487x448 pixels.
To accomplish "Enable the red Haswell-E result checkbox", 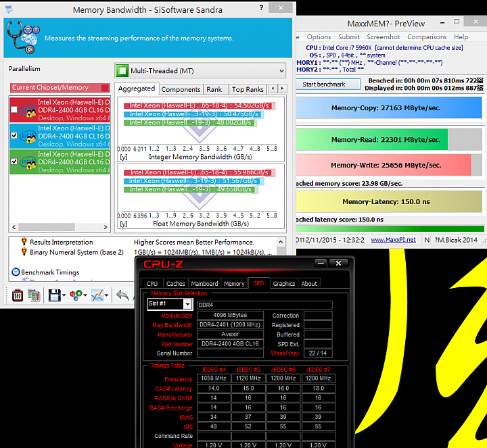I will [14, 109].
